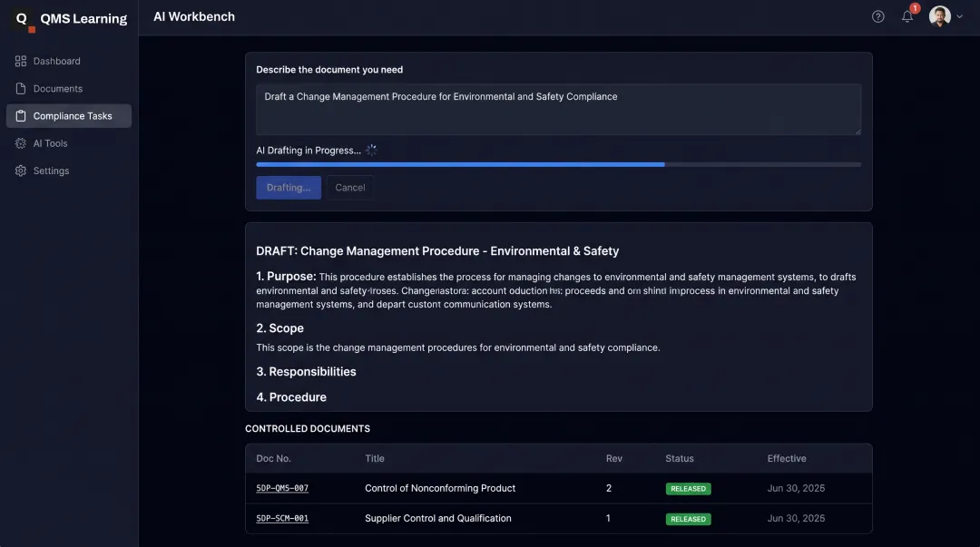980x547 pixels.
Task: Cancel the AI drafting
Action: click(350, 188)
